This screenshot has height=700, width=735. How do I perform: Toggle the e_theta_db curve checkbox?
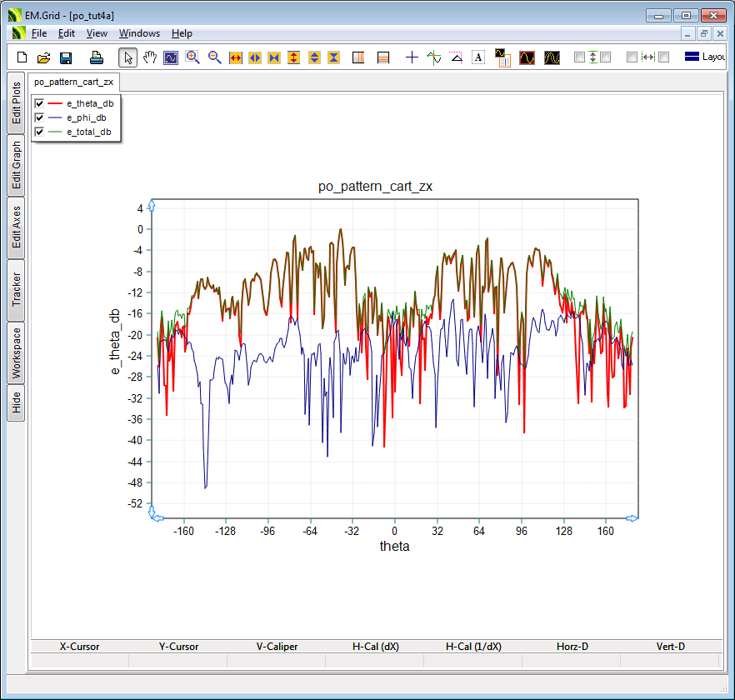(x=39, y=103)
